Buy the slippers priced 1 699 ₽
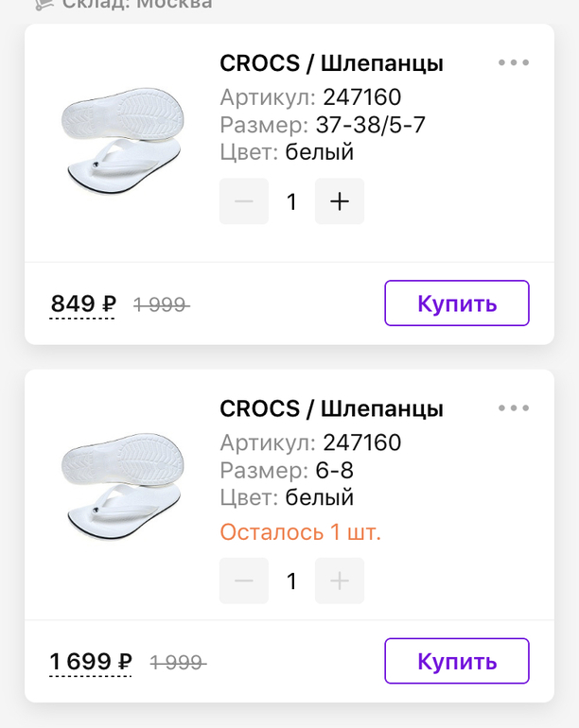Screen dimensions: 579x728 tap(457, 661)
